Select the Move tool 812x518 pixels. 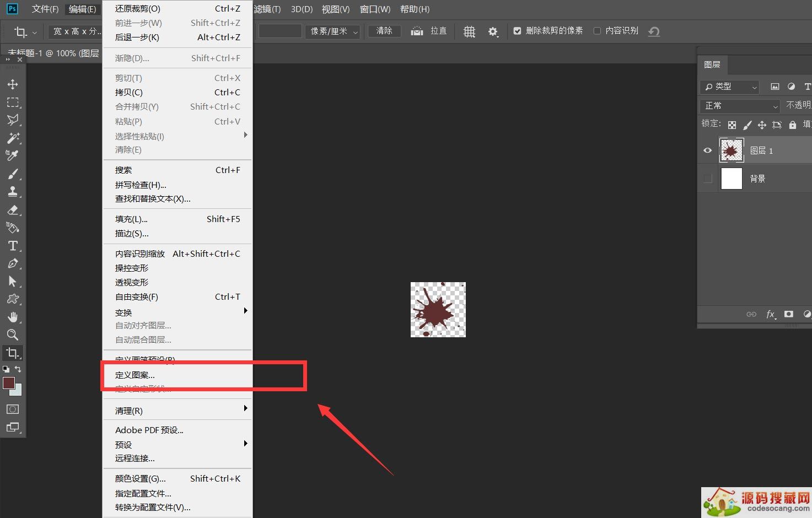tap(13, 84)
